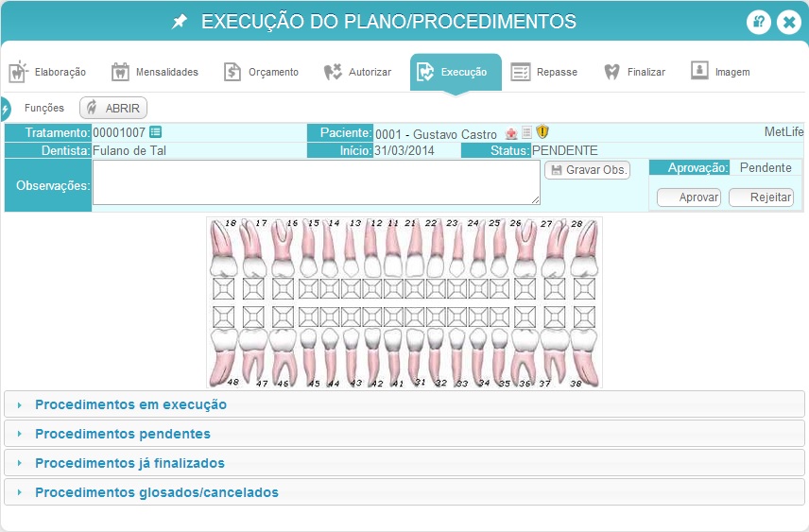Go to the Orçamento tab
This screenshot has height=532, width=809.
click(x=261, y=72)
